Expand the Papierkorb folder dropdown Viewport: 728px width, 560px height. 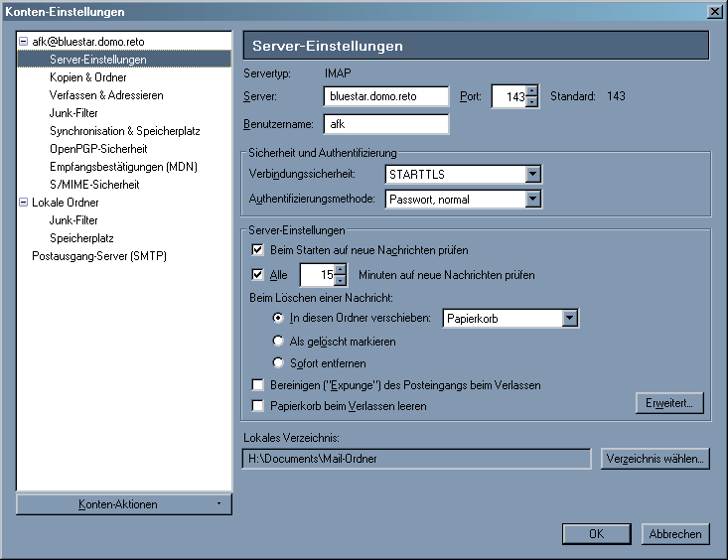(x=569, y=319)
